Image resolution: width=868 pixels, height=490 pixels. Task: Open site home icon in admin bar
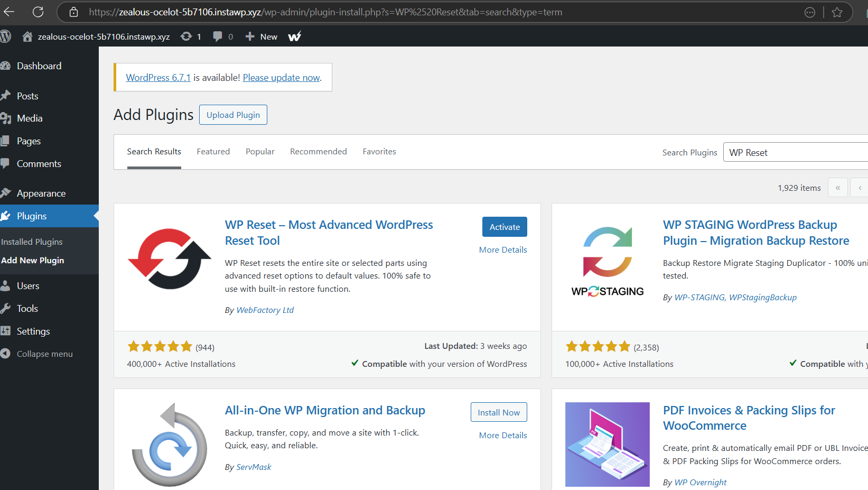click(x=27, y=36)
